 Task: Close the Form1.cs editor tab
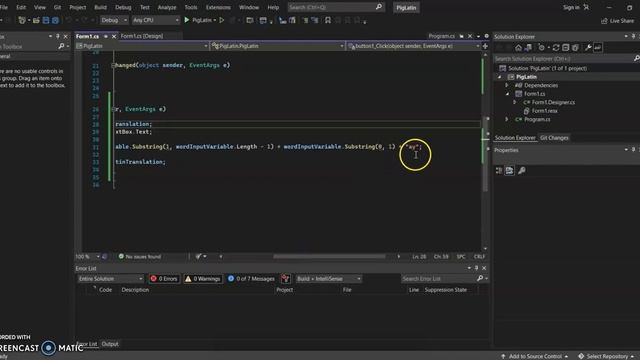[x=114, y=36]
